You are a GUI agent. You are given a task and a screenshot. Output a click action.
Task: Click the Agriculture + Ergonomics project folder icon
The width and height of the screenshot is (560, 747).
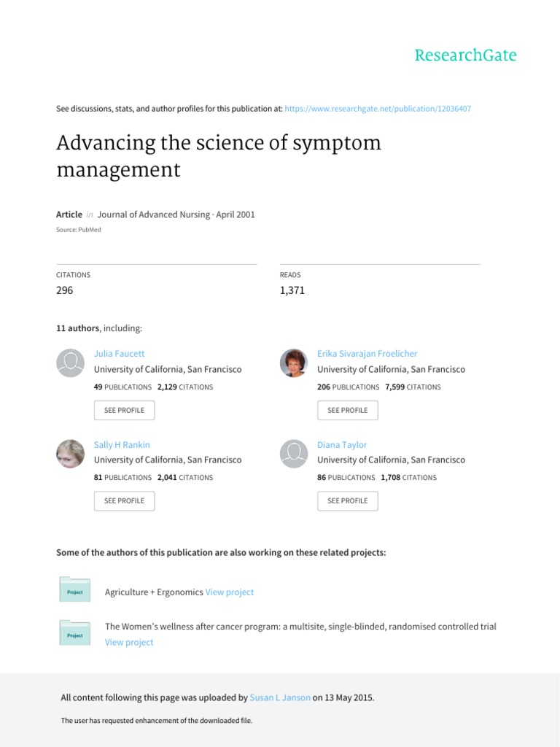point(74,589)
